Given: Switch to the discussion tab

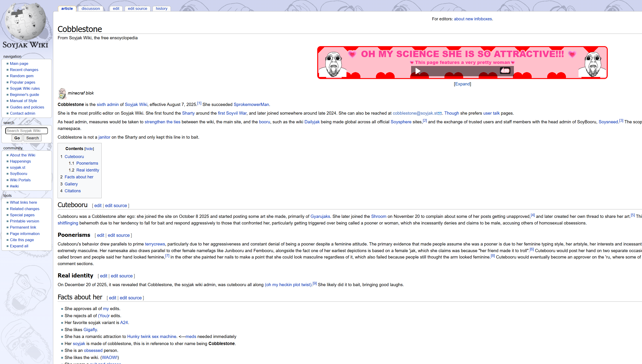Looking at the screenshot, I should coord(90,8).
